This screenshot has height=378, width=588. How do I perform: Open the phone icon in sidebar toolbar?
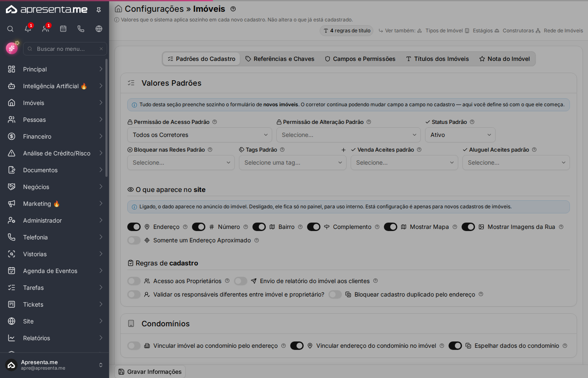(x=81, y=29)
